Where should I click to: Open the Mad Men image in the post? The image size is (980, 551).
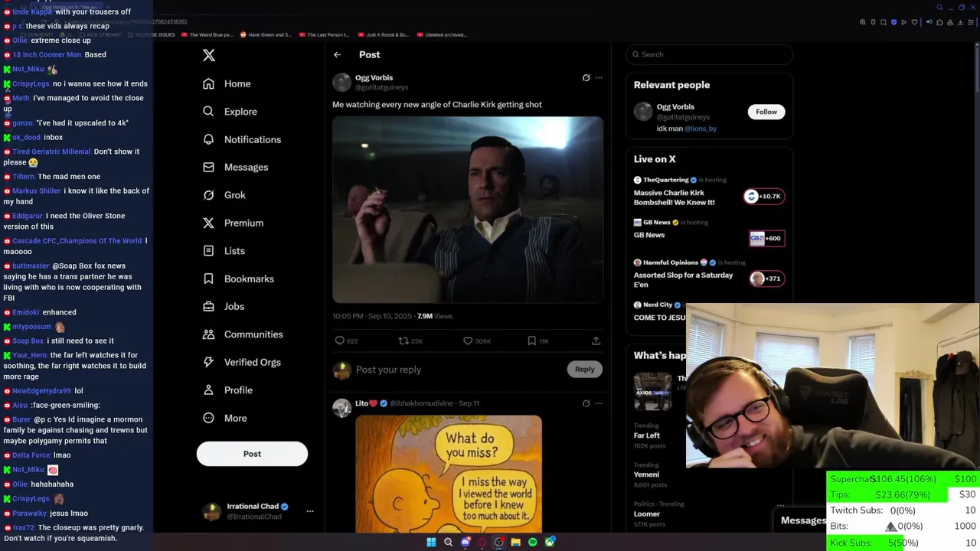468,210
